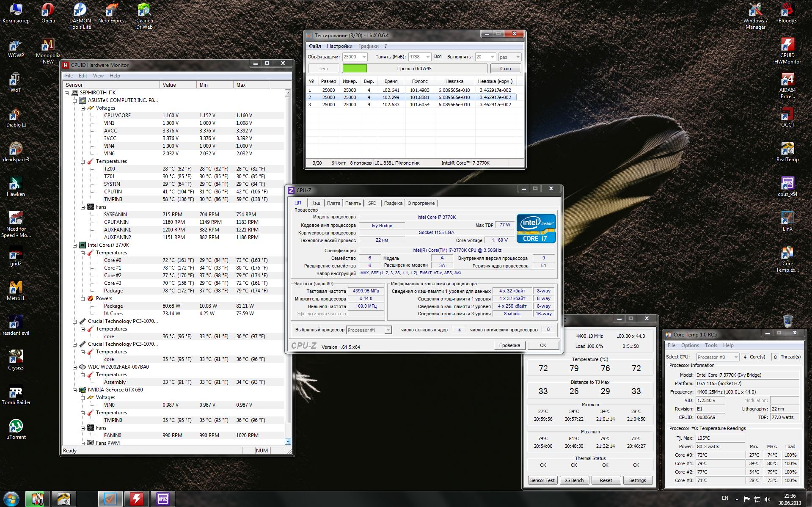Click the HWMonitor vertical scrollbar

tap(288, 267)
